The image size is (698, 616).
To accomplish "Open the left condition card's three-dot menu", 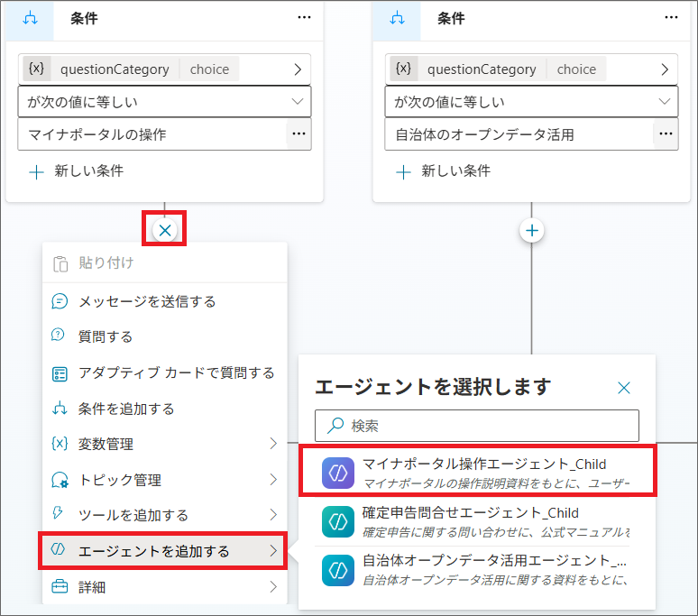I will (303, 17).
